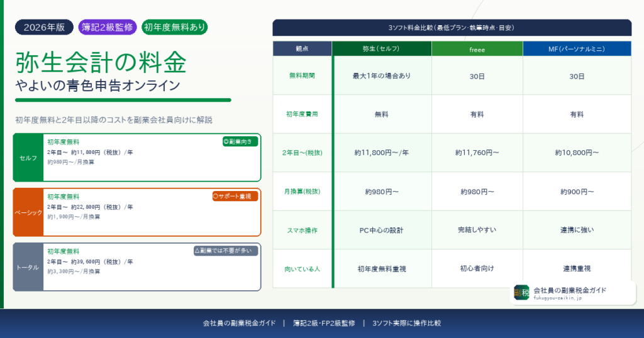Click 簿記2級・FP2級監修 in the footer
This screenshot has width=644, height=338.
324,323
